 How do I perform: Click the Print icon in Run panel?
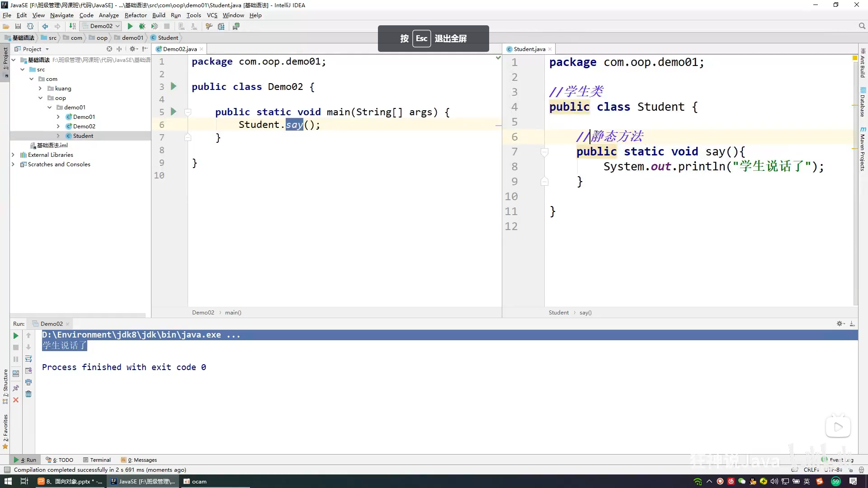[28, 382]
